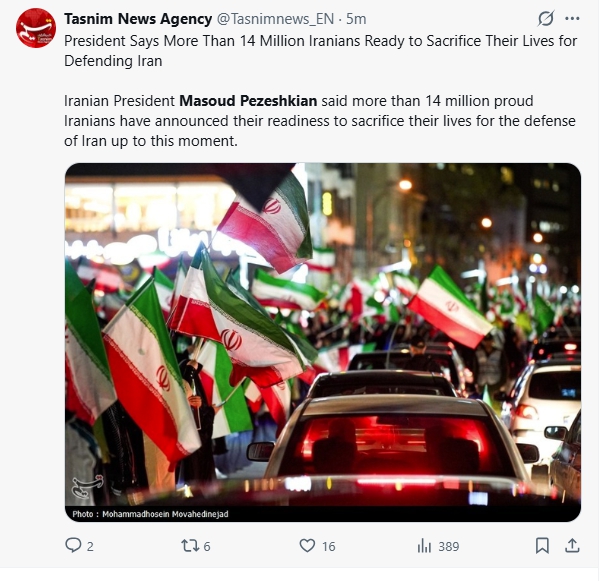Open the view analytics bar chart icon
The image size is (602, 581).
[x=424, y=545]
